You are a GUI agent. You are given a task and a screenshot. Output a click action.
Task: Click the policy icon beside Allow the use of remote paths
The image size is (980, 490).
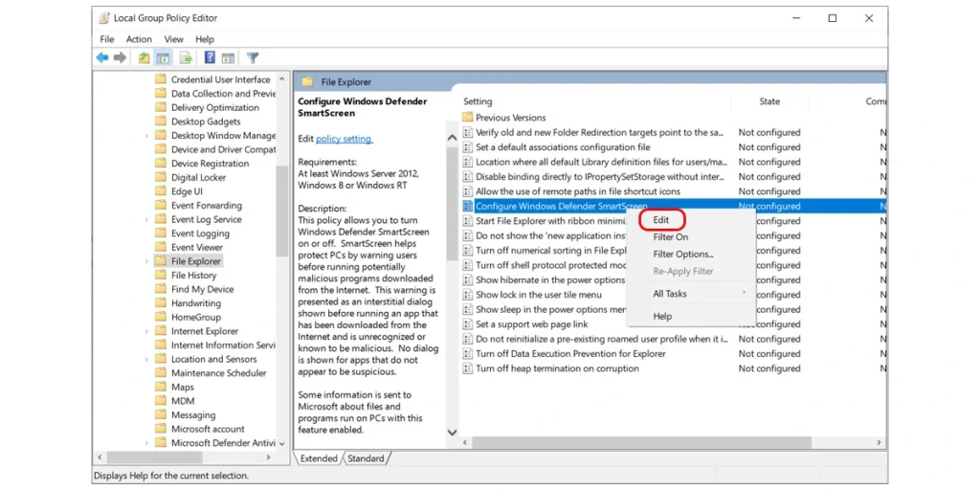coord(467,191)
